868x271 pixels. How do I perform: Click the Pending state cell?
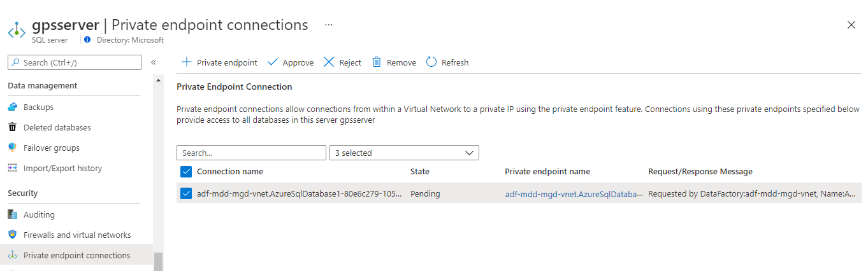(425, 193)
